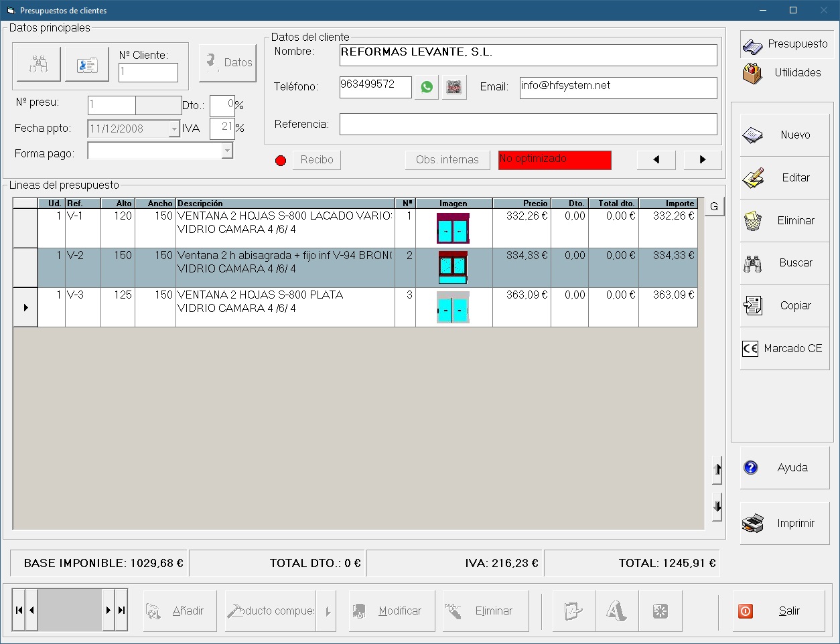Click the Salir exit button

(x=778, y=611)
